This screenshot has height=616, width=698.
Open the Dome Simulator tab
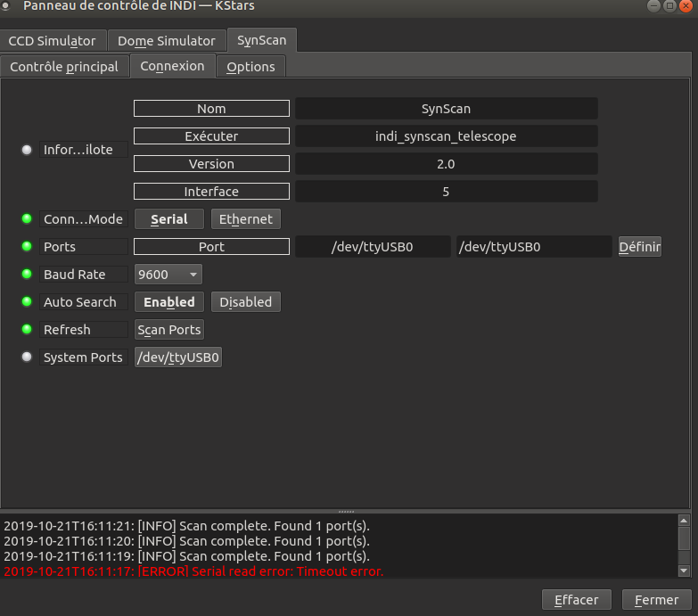167,41
